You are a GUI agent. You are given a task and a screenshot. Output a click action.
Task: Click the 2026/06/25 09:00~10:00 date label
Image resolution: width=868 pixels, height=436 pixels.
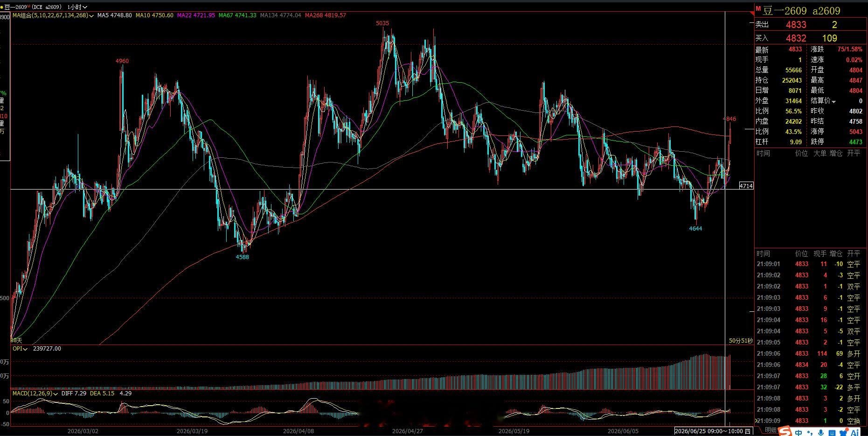[713, 431]
